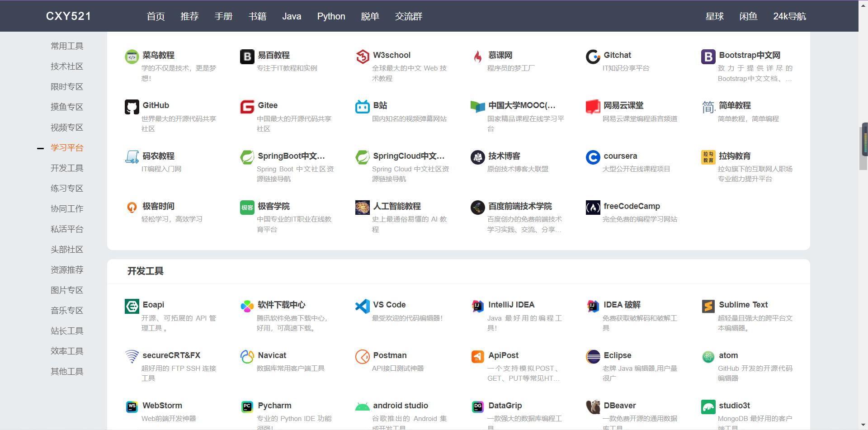The width and height of the screenshot is (868, 430).
Task: Open the ApiPost orange icon
Action: (478, 357)
